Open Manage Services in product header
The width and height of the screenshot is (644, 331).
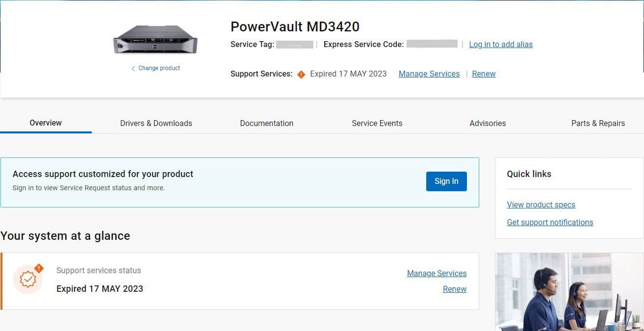429,74
